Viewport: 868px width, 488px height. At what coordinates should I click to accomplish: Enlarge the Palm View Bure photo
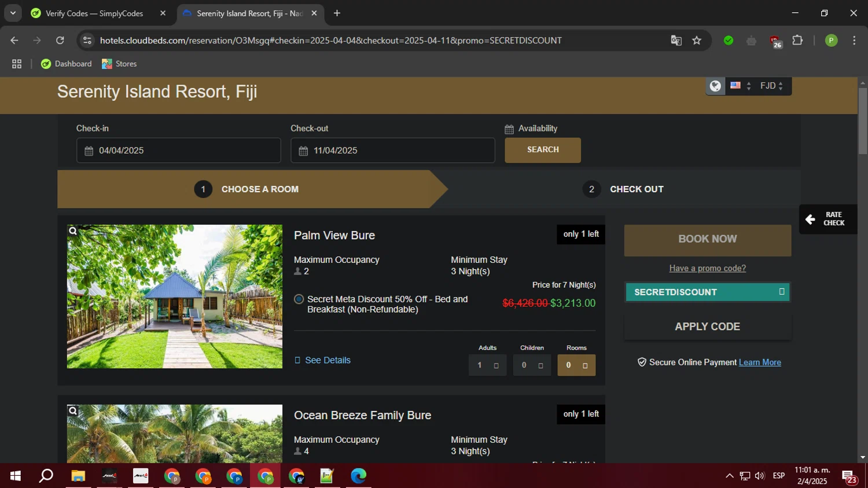point(175,296)
